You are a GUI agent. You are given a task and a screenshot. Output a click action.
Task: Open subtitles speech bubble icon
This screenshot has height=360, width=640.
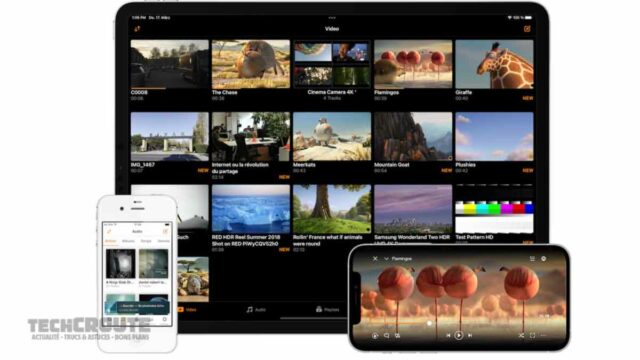click(x=386, y=336)
